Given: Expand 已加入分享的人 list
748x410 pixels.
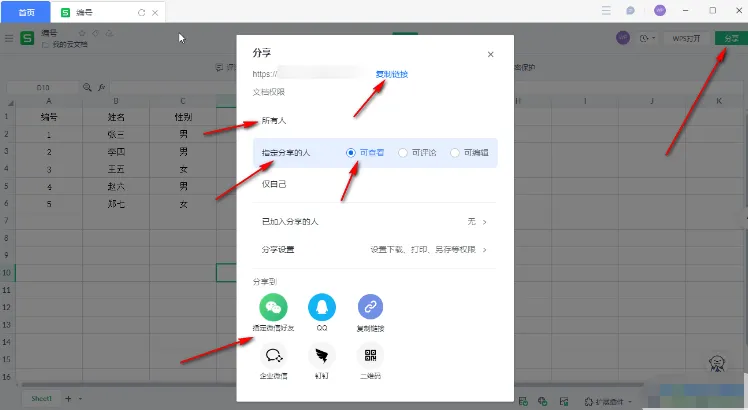Looking at the screenshot, I should 375,221.
